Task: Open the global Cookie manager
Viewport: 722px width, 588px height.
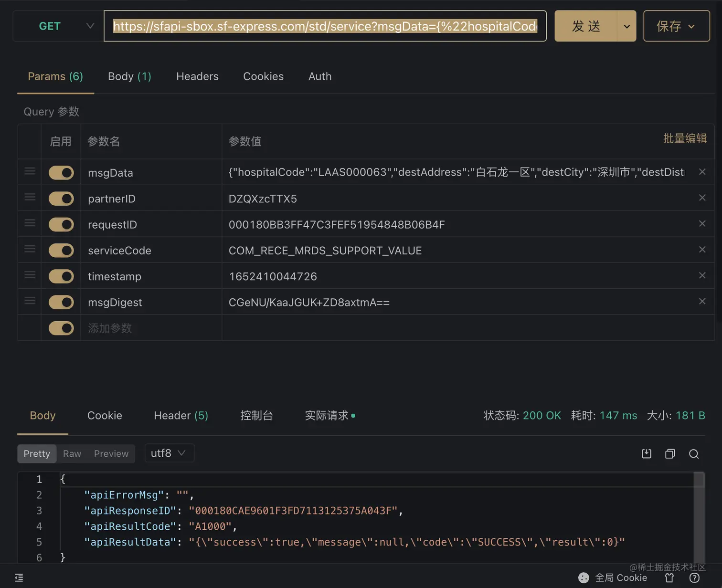Action: pyautogui.click(x=613, y=578)
